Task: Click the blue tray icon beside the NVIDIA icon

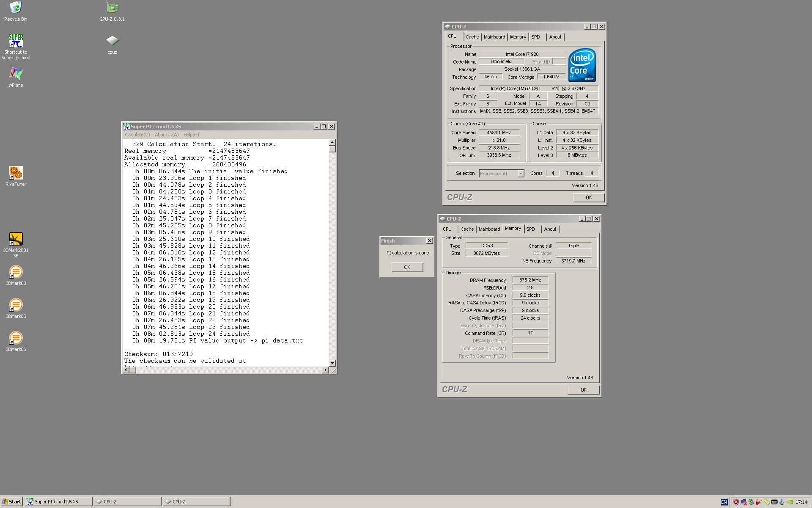Action: [x=782, y=502]
